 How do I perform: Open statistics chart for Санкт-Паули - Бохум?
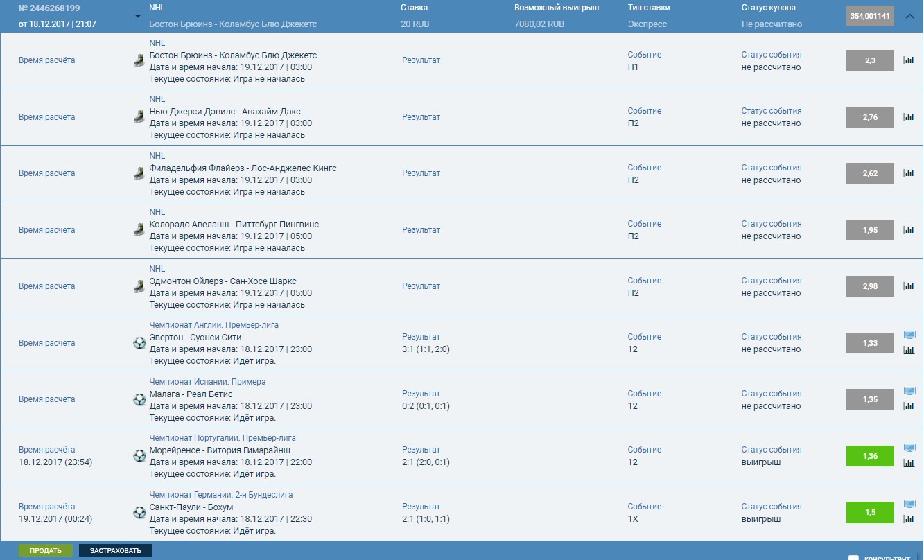pyautogui.click(x=909, y=519)
